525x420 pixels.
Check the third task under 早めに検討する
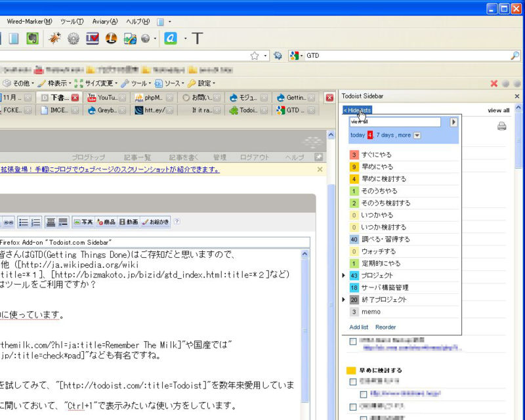point(353,408)
